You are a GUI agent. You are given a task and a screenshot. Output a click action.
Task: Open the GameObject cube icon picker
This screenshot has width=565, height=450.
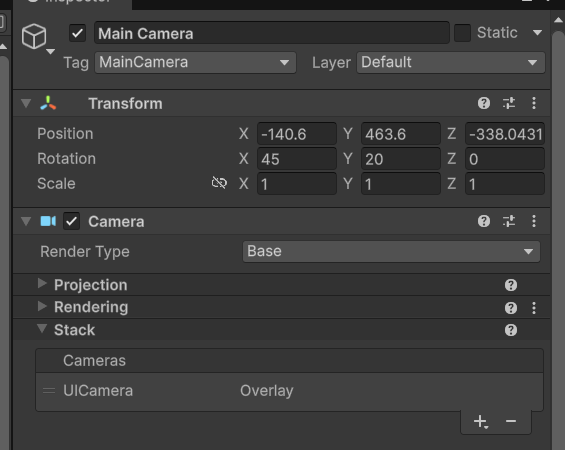pyautogui.click(x=34, y=36)
